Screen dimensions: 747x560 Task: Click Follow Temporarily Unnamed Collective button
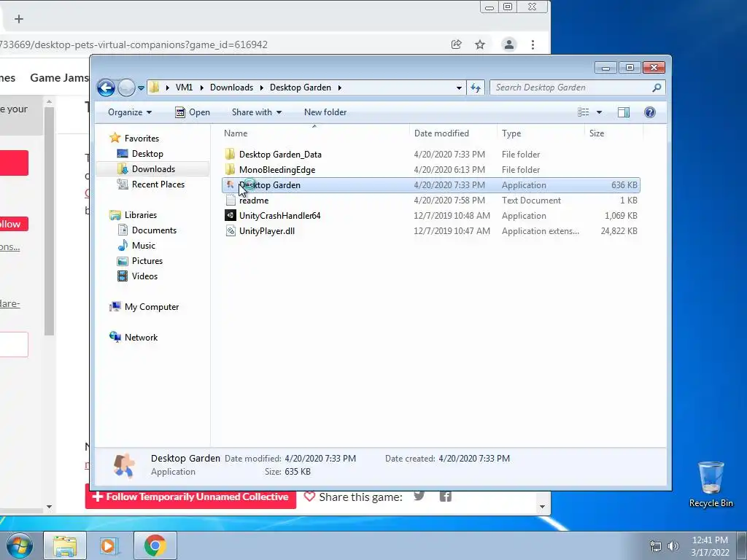(190, 497)
